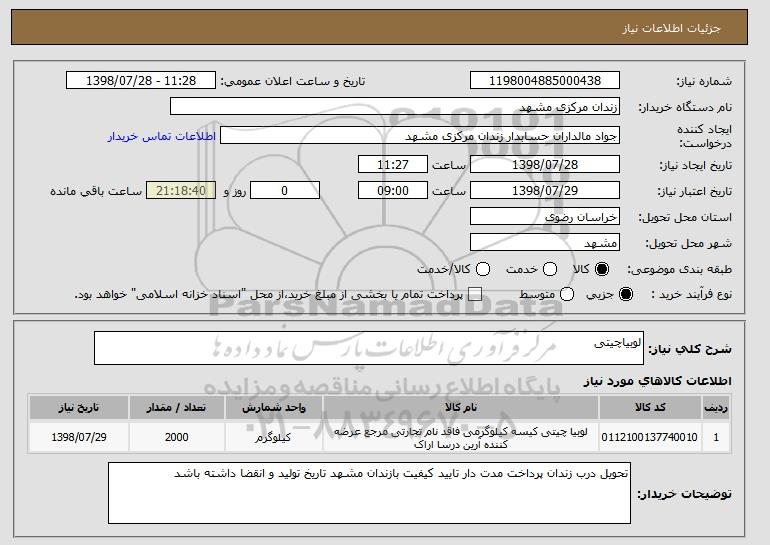Click the validity time field 09:00
This screenshot has width=770, height=545.
click(393, 191)
